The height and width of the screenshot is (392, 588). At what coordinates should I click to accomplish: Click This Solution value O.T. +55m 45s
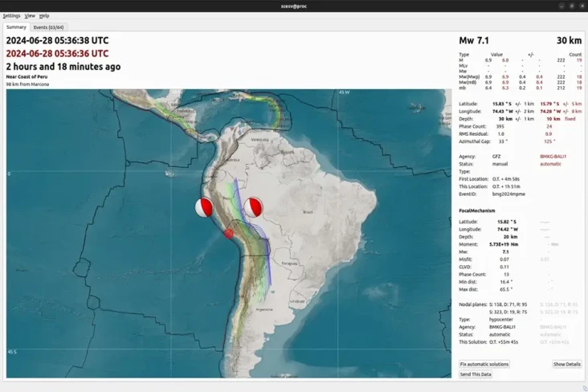pyautogui.click(x=503, y=341)
